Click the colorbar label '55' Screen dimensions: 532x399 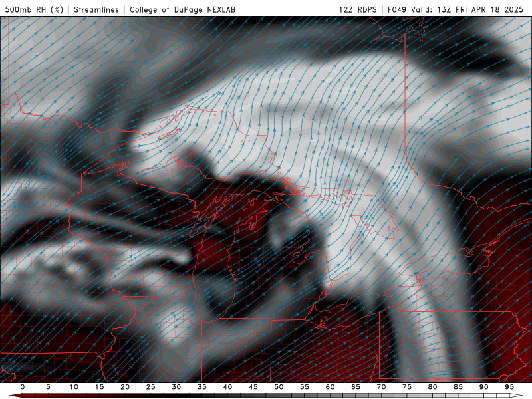click(305, 387)
